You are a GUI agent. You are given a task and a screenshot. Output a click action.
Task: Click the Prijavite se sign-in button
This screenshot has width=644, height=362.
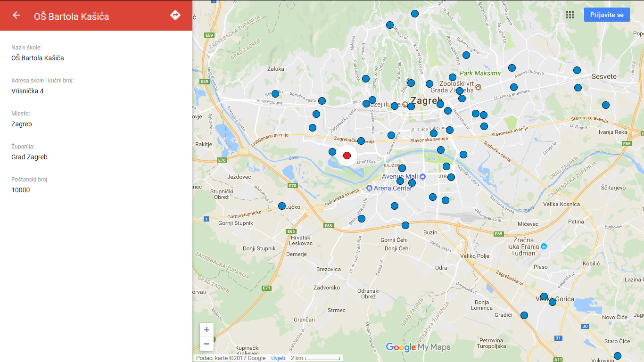(607, 15)
